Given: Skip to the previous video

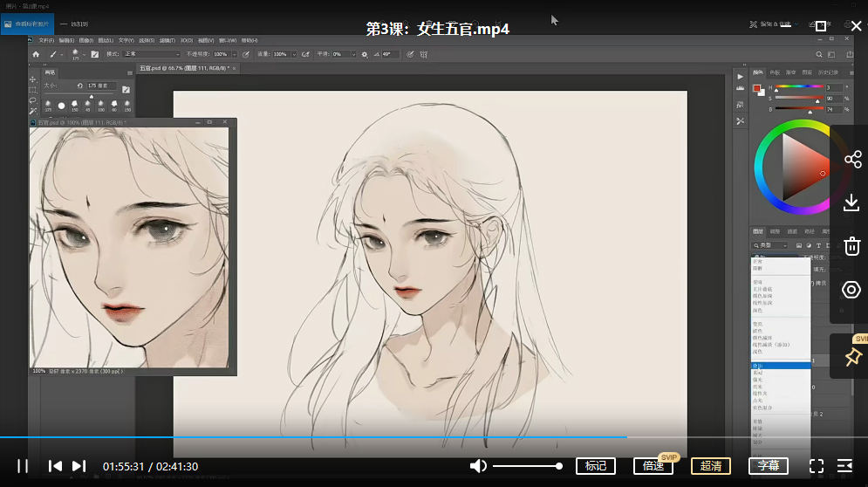Looking at the screenshot, I should [55, 466].
